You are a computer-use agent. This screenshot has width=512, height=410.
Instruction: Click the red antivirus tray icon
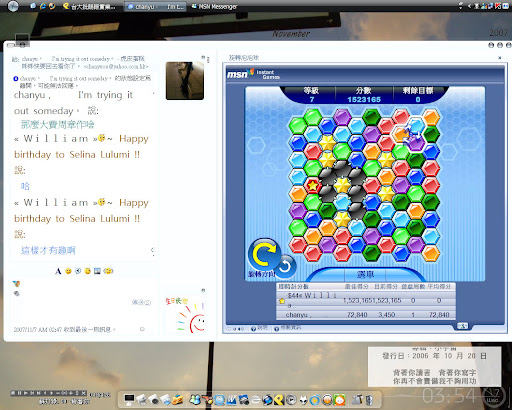(498, 6)
